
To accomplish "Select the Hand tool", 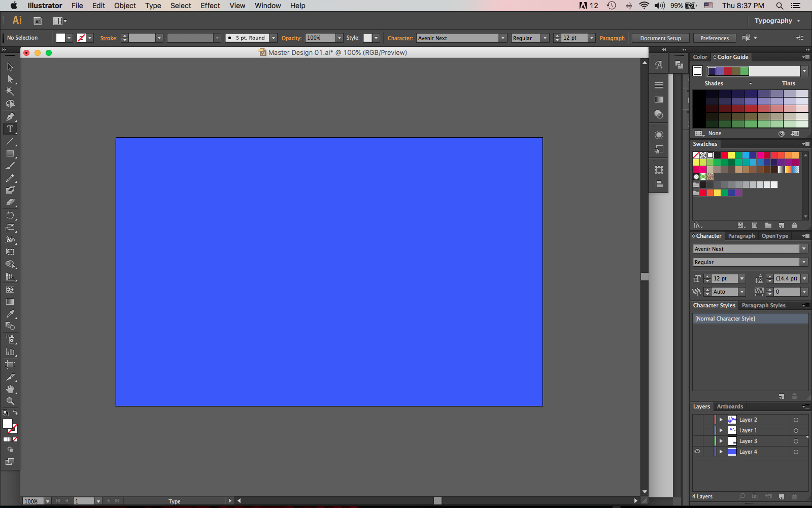I will point(10,389).
